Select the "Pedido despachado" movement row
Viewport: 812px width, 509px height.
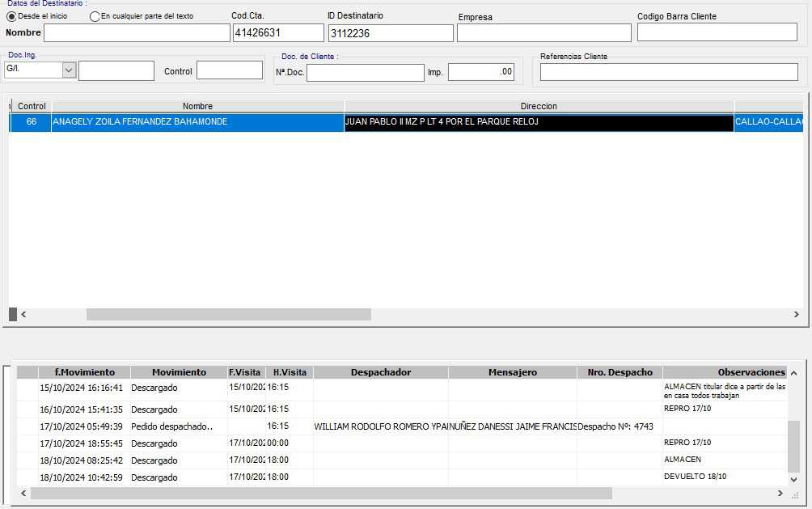(x=171, y=426)
